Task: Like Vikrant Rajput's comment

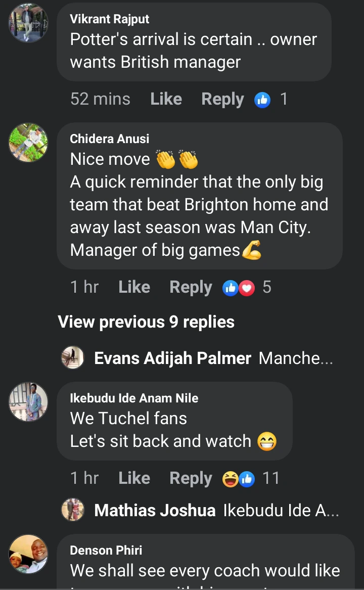Action: (x=166, y=99)
